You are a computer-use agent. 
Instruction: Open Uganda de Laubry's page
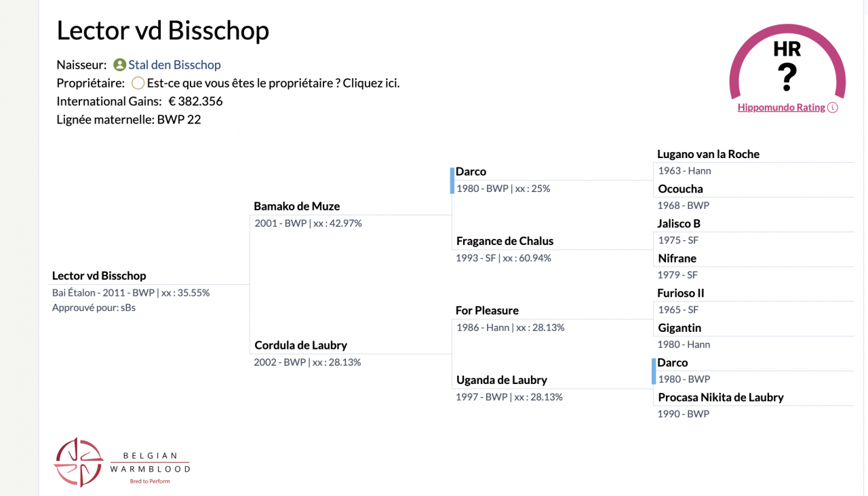[x=501, y=380]
